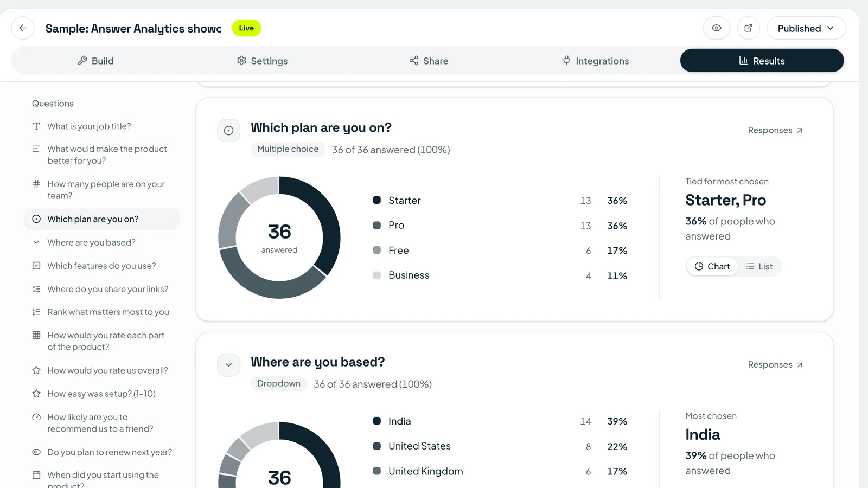Open the preview eye icon

coord(717,28)
